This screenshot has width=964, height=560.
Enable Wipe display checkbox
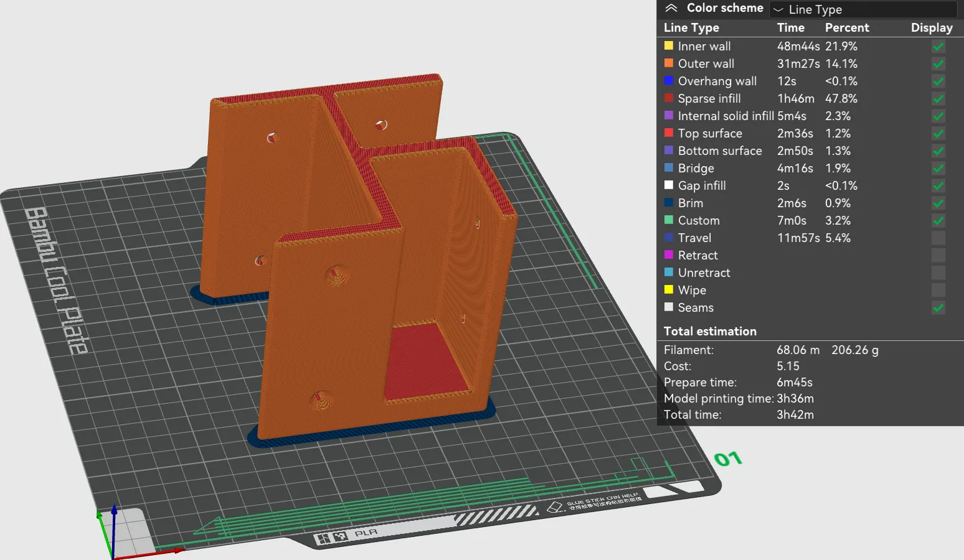click(x=938, y=290)
